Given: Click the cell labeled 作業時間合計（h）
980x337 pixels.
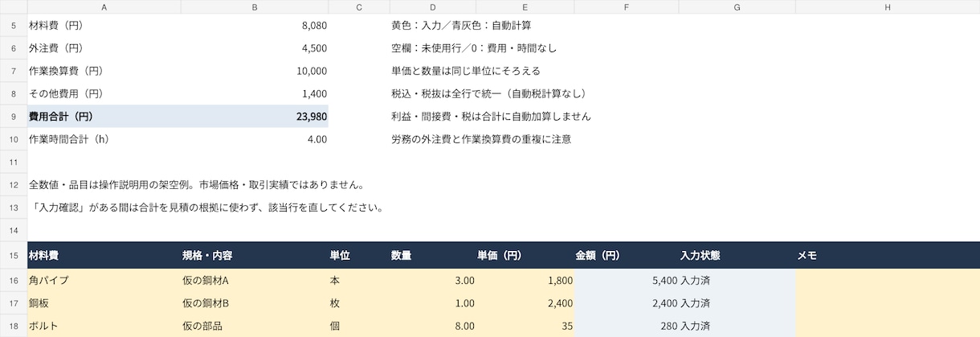Looking at the screenshot, I should pos(104,138).
